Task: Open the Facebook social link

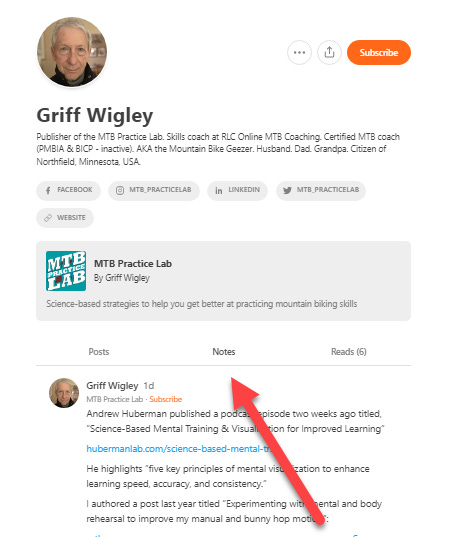Action: pos(68,190)
